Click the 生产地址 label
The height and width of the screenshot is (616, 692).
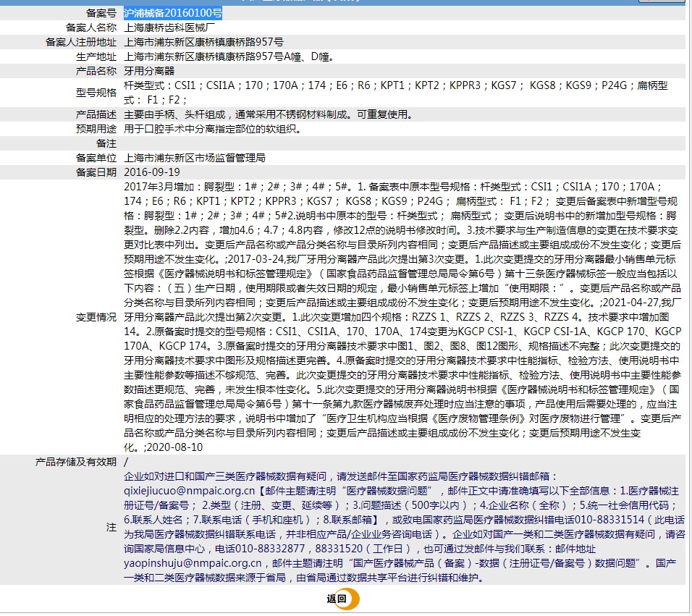pyautogui.click(x=96, y=57)
